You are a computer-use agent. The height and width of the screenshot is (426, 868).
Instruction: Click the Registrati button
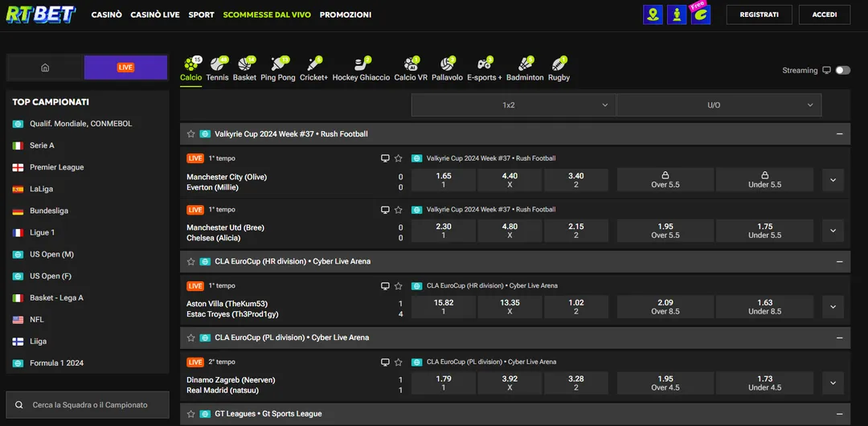click(x=759, y=14)
